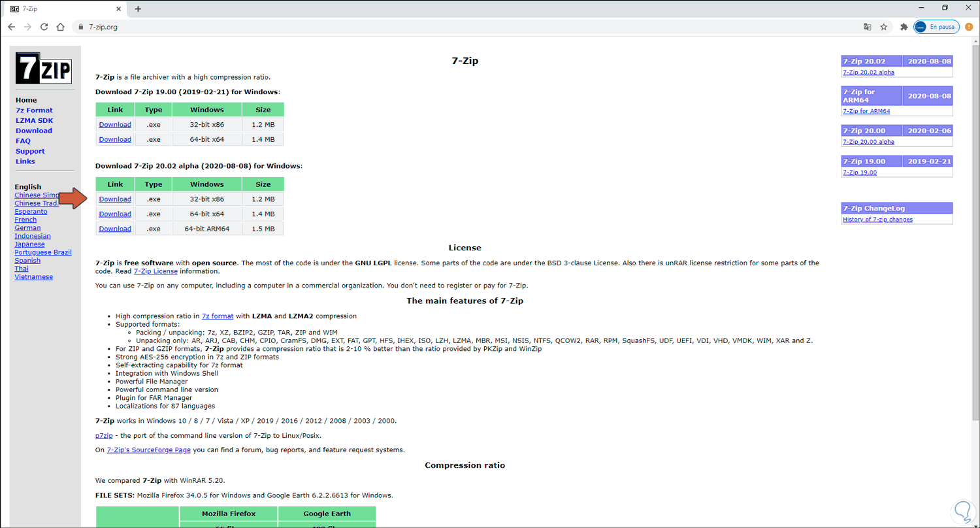Open the 7-Zip 20.00 alpha news link
The image size is (980, 528).
pyautogui.click(x=868, y=142)
